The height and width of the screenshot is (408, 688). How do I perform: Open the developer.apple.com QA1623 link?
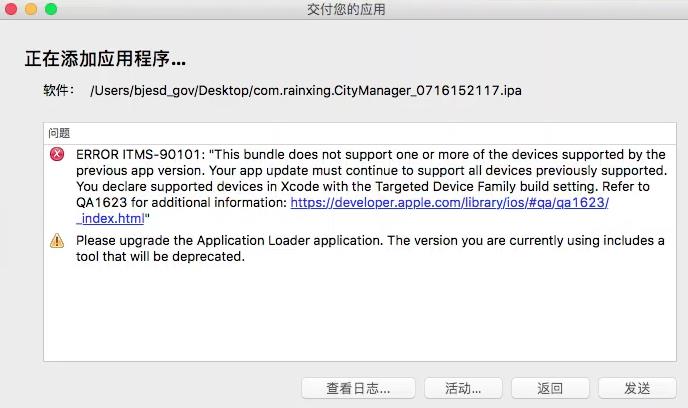[x=449, y=203]
